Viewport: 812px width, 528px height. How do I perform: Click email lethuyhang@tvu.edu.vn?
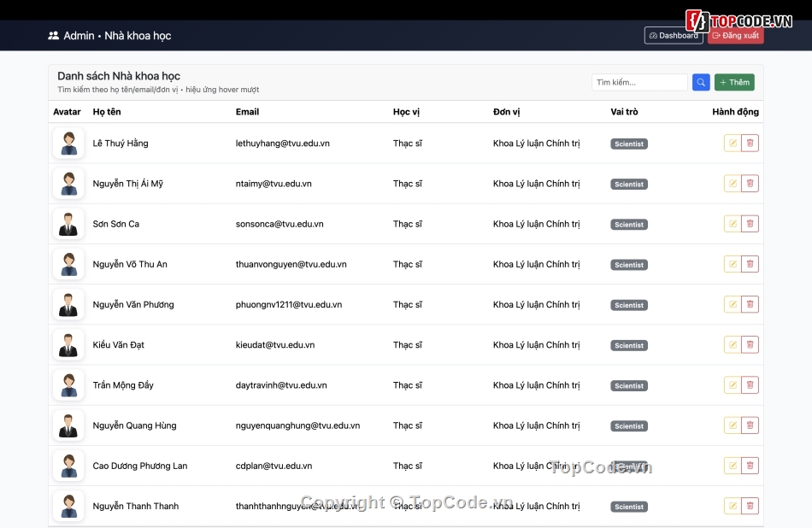[x=283, y=144]
